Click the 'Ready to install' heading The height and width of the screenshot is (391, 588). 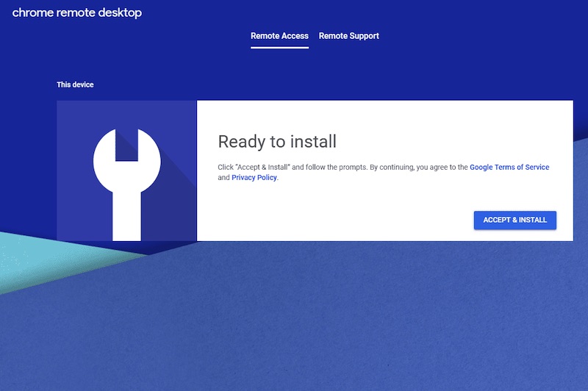[277, 142]
